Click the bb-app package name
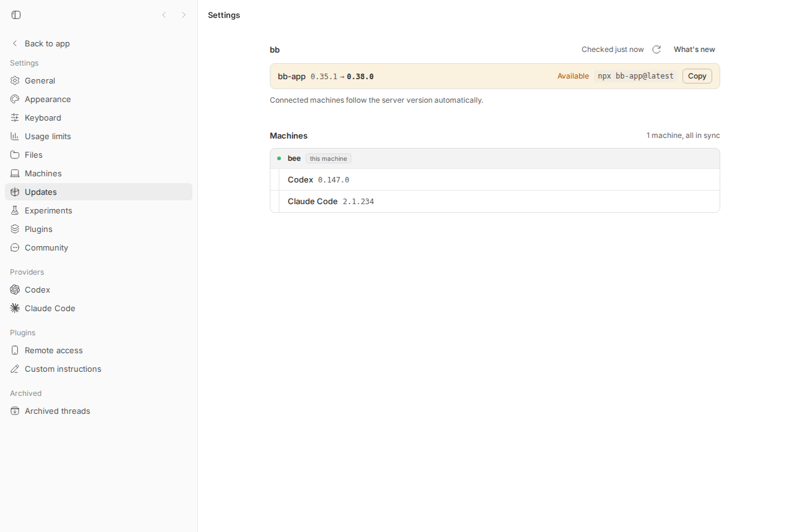 tap(291, 76)
